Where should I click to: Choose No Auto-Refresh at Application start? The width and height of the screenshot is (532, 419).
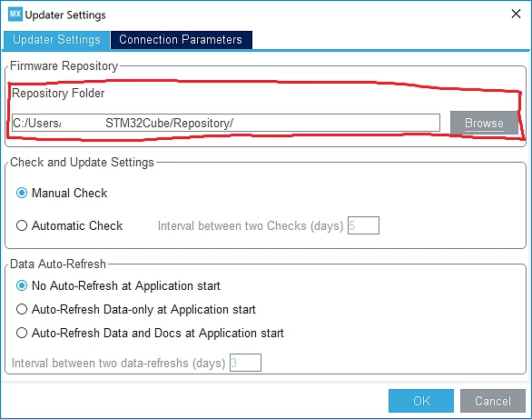point(118,286)
